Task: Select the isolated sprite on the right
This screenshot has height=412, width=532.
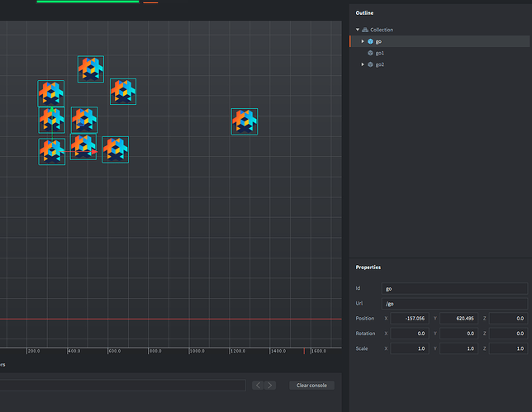Action: 244,121
